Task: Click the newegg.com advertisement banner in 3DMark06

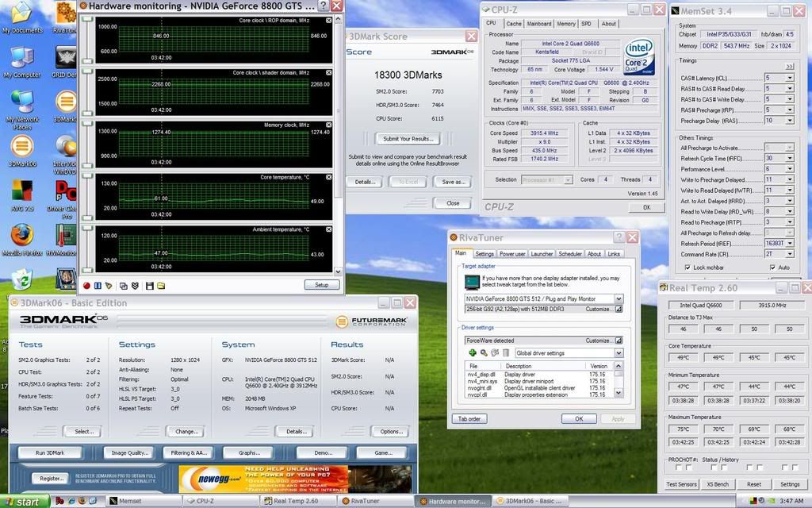Action: (295, 479)
